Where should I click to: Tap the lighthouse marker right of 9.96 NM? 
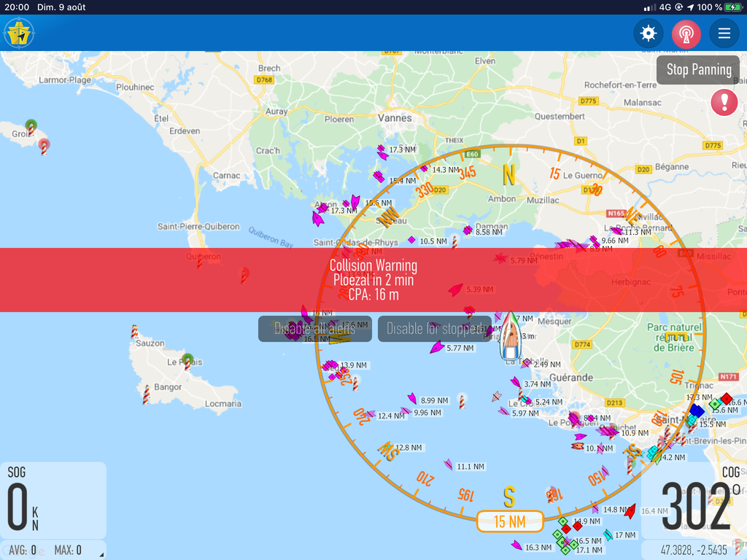pos(462,401)
